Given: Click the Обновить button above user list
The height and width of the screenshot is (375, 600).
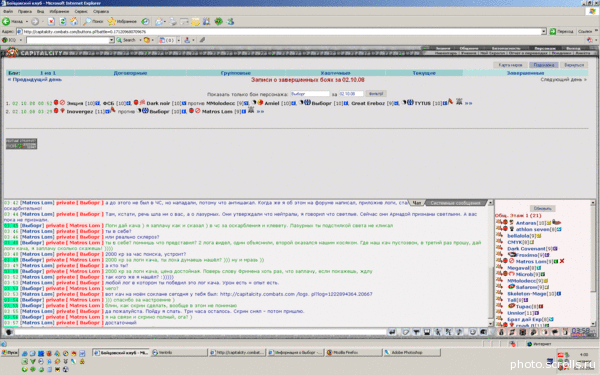Looking at the screenshot, I should tap(542, 209).
